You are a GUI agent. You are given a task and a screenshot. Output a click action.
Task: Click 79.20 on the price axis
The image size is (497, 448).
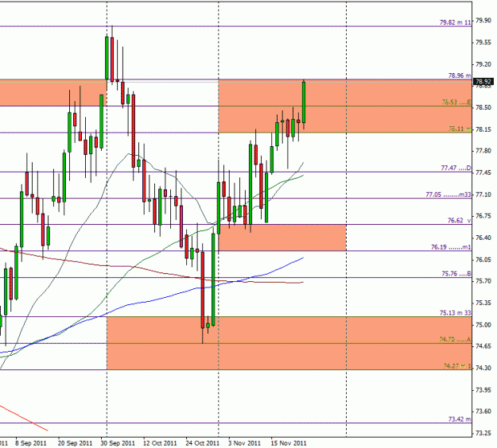coord(483,64)
